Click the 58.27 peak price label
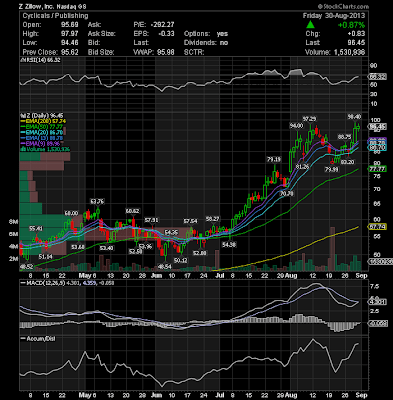The image size is (393, 400). [213, 219]
